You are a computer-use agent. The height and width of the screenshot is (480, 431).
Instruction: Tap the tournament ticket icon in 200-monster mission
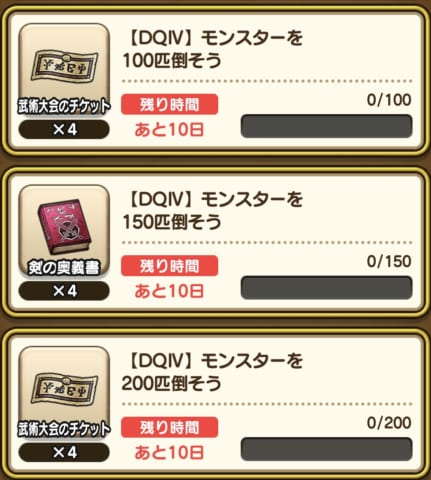[64, 389]
